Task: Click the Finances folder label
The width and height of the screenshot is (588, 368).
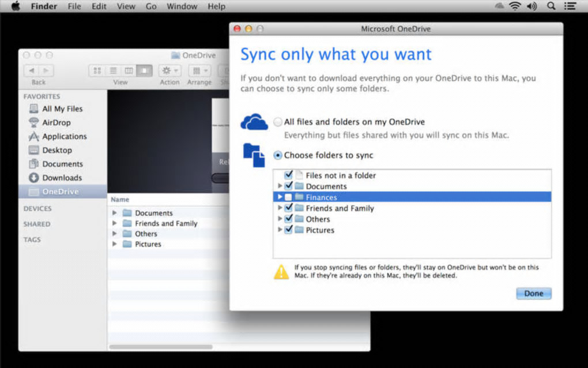Action: (321, 197)
